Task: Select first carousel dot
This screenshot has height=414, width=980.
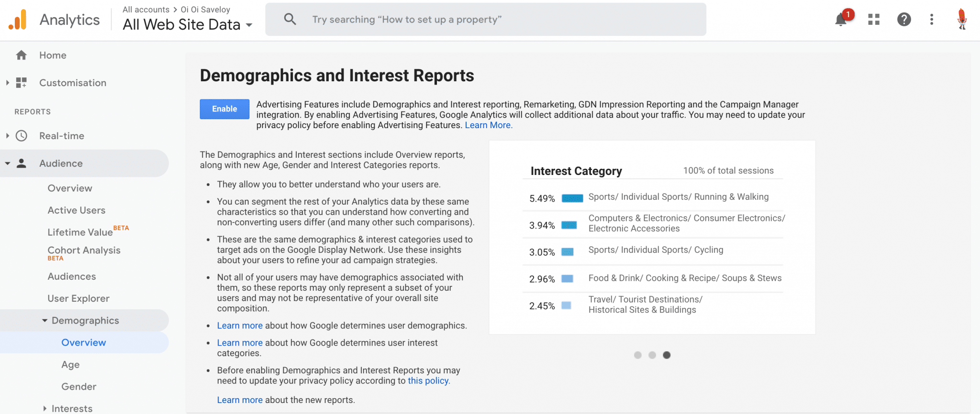Action: pyautogui.click(x=637, y=355)
